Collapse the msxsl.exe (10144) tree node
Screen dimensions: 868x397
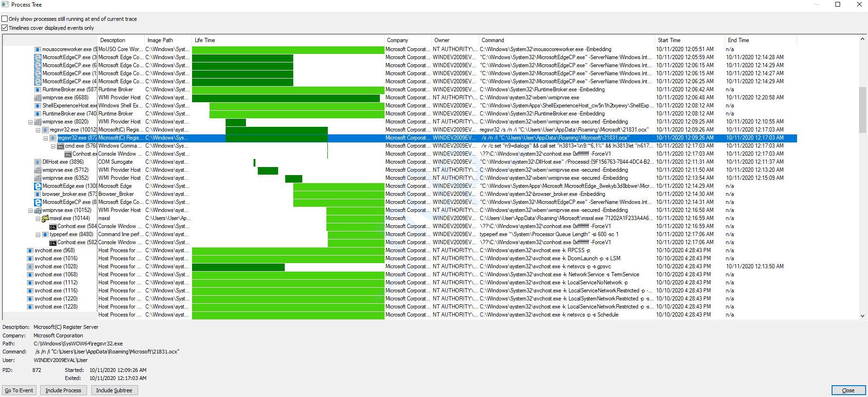(x=38, y=219)
